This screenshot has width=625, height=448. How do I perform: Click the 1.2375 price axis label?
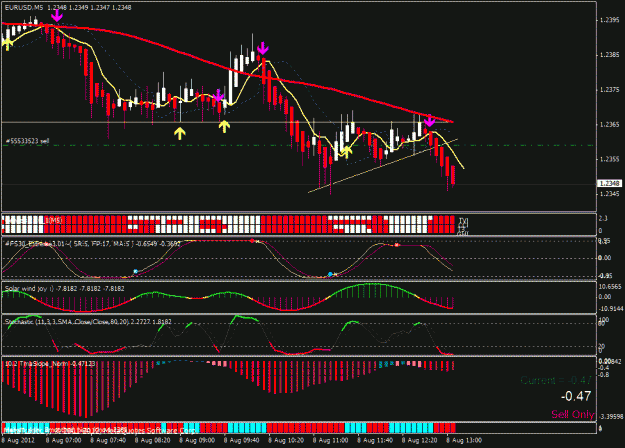(x=610, y=90)
